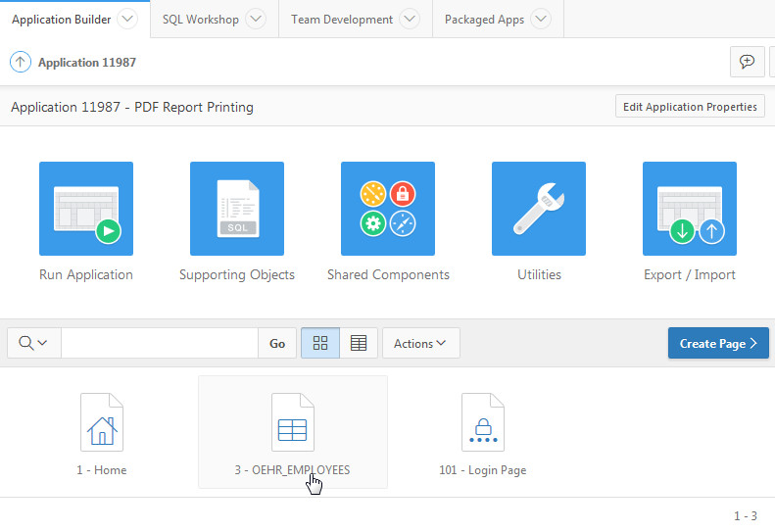
Task: Expand the SQL Workshop dropdown arrow
Action: coord(255,19)
